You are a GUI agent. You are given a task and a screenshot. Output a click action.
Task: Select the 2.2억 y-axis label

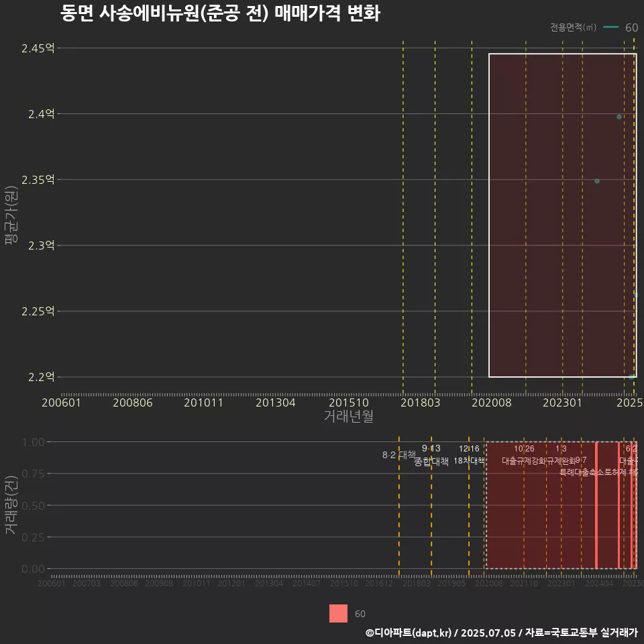coord(41,377)
